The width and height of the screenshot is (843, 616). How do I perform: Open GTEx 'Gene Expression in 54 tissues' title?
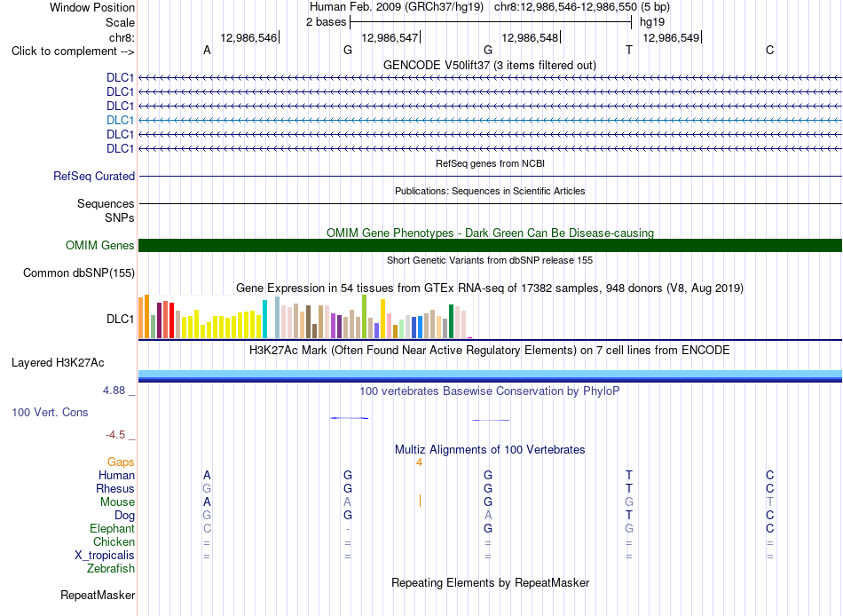click(x=490, y=288)
